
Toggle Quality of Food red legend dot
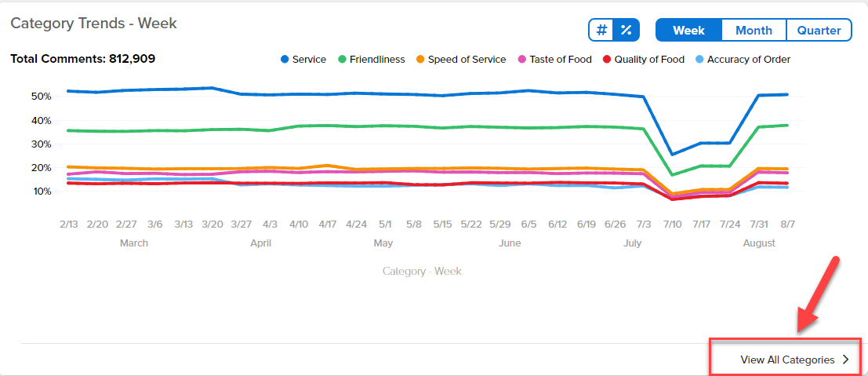[607, 60]
